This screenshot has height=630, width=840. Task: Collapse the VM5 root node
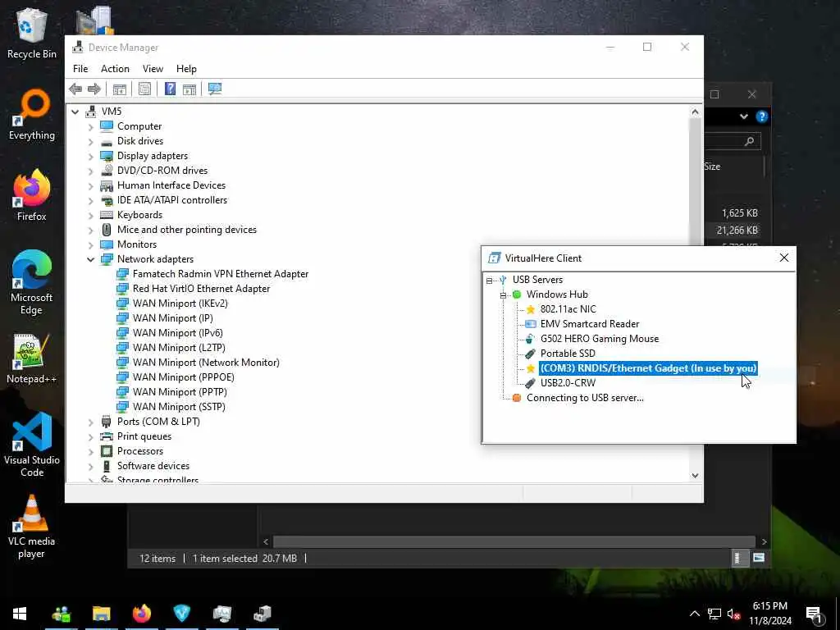pos(75,112)
